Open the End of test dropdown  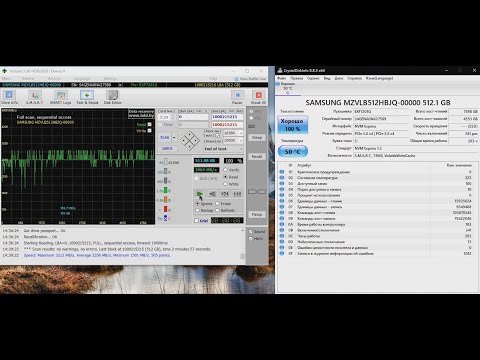(x=224, y=149)
